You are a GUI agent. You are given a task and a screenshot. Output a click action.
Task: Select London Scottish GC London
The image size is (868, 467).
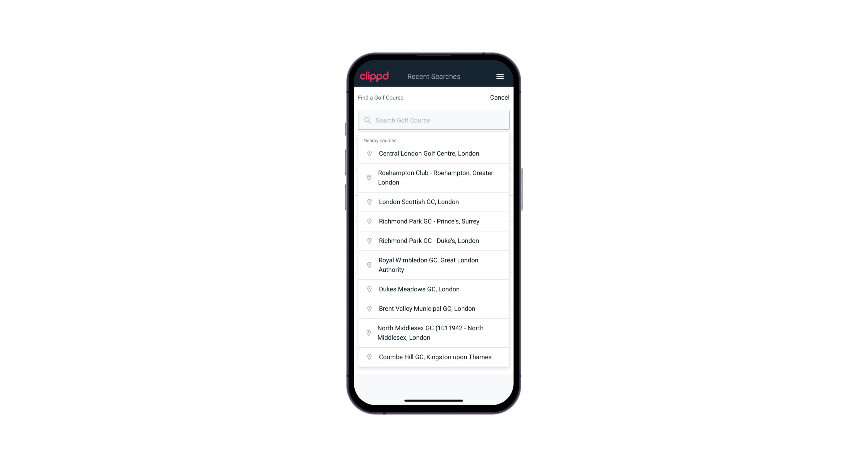point(434,201)
